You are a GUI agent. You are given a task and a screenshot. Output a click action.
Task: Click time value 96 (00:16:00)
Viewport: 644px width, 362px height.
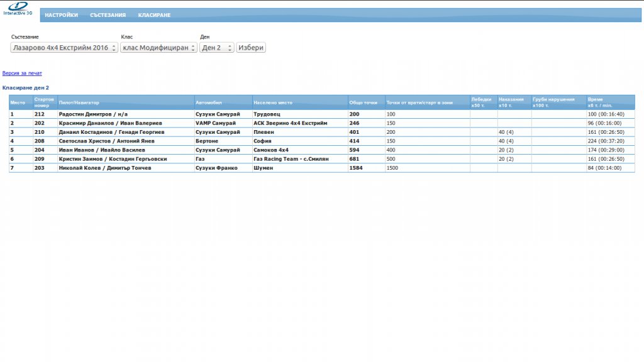coord(604,123)
